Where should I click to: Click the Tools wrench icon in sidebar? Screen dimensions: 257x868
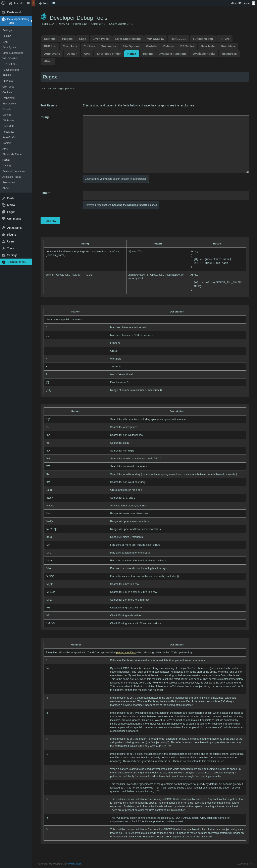[x=3, y=248]
